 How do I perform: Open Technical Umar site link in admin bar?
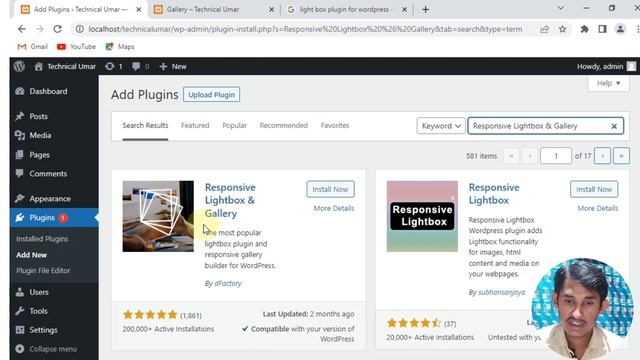(x=66, y=66)
